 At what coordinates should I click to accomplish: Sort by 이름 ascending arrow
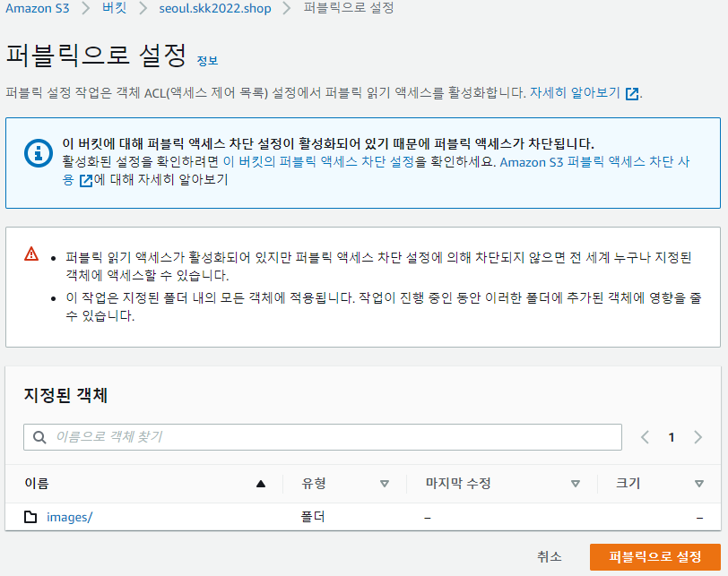click(x=261, y=484)
